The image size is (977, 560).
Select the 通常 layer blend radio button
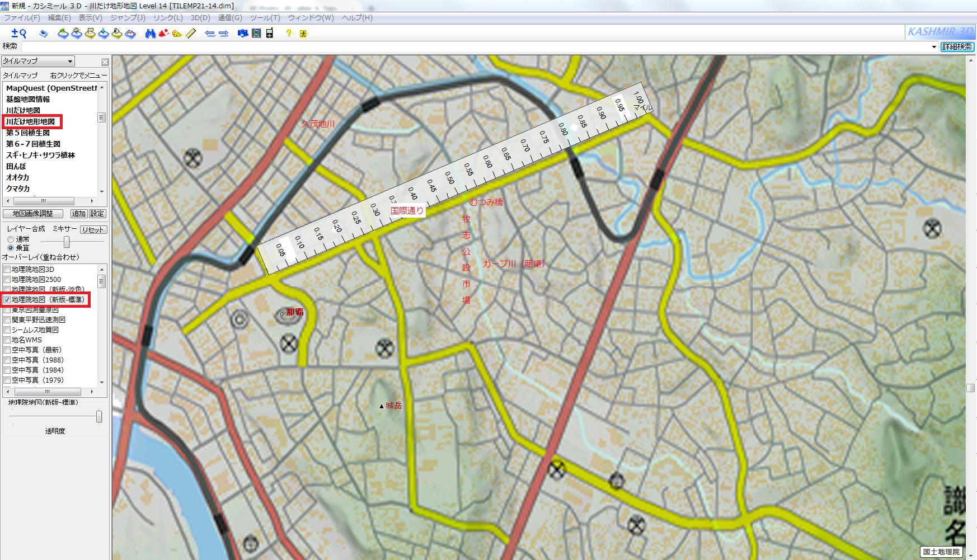click(x=11, y=239)
